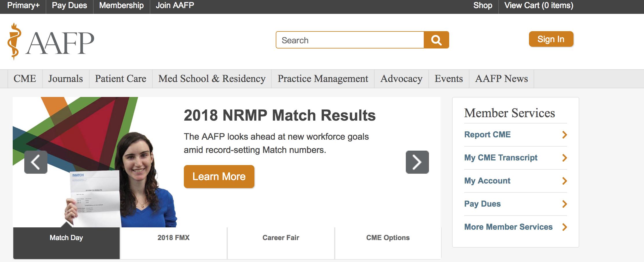
Task: Open the Practice Management menu
Action: 323,79
